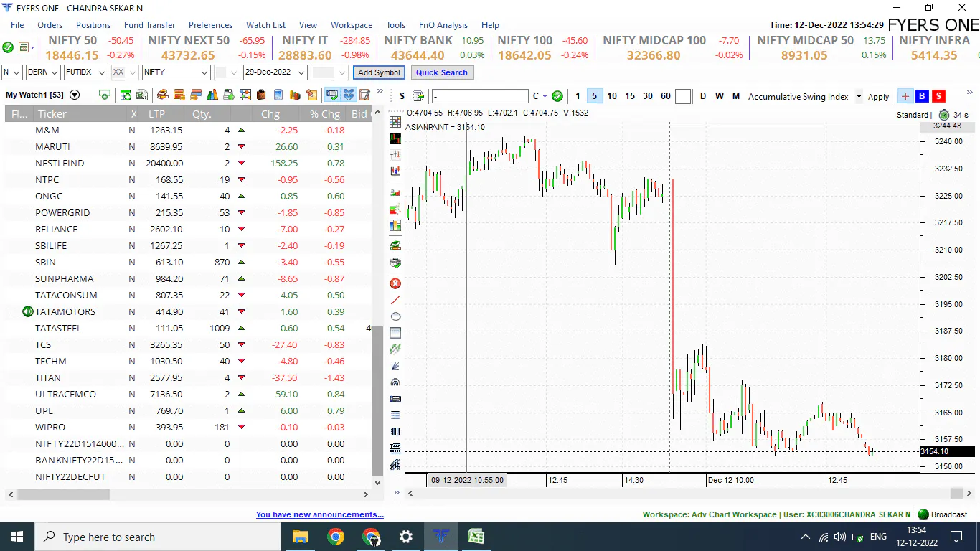Click the mobile phone icon in watchlist toolbar

click(x=278, y=95)
